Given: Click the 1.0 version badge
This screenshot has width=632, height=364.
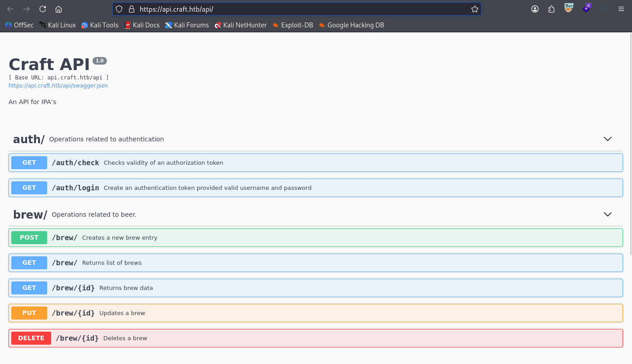Looking at the screenshot, I should click(x=100, y=61).
